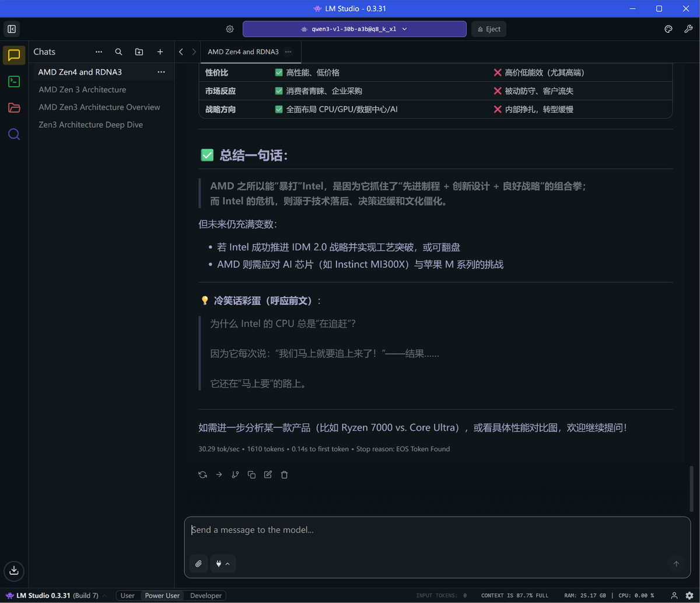Open the My Models folder icon
This screenshot has height=603, width=700.
(14, 108)
